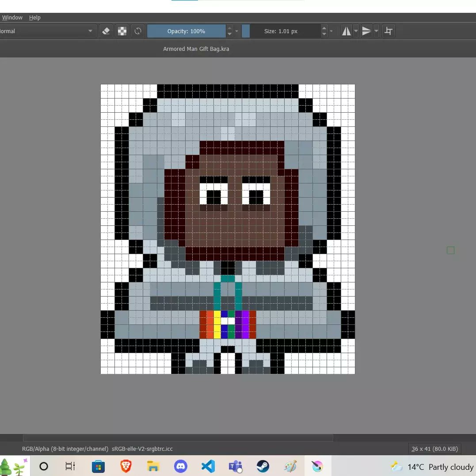Click the wrap around mode icon
The width and height of the screenshot is (476, 476).
tap(388, 31)
